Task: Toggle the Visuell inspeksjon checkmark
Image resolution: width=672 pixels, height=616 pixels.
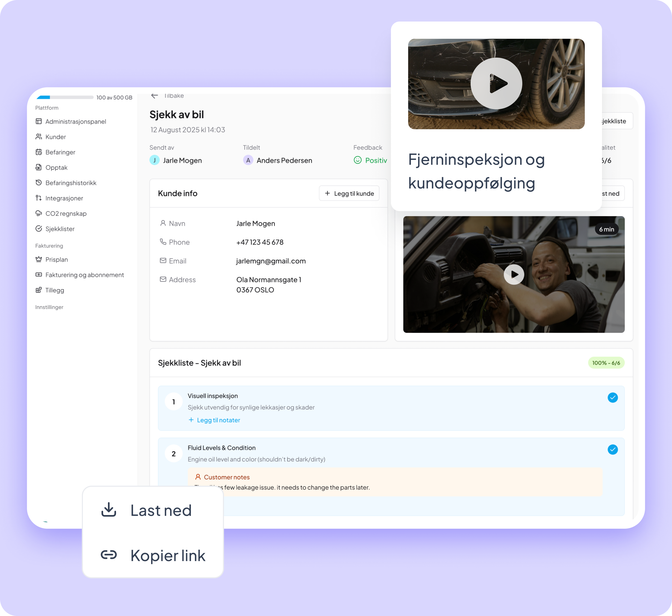Action: point(612,397)
